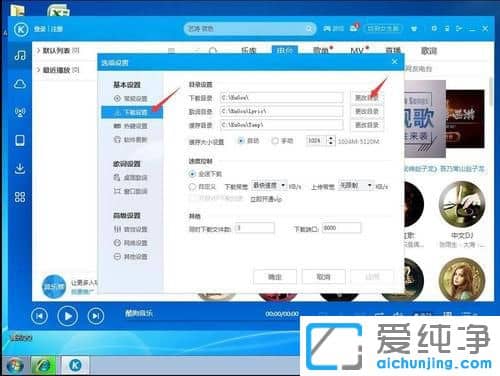Click the general settings gear icon in dialog
The height and width of the screenshot is (376, 500).
(x=117, y=98)
